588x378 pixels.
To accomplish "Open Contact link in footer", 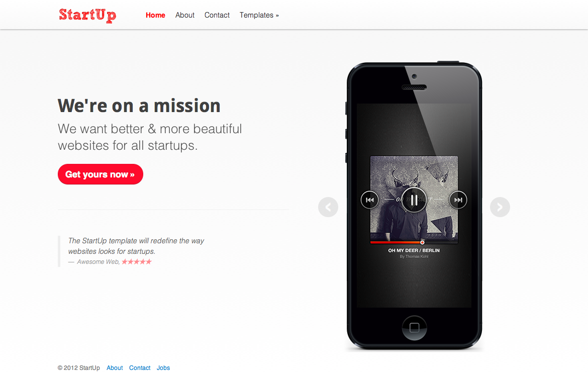I will (140, 368).
